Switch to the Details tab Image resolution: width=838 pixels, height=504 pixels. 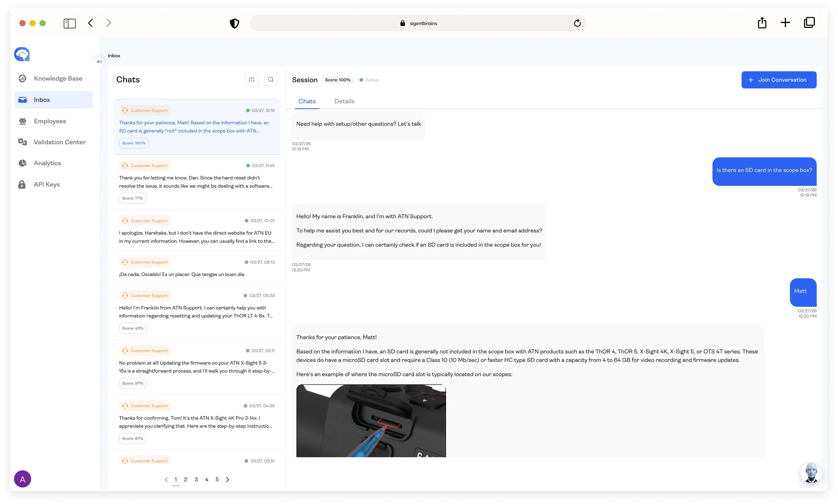click(344, 101)
